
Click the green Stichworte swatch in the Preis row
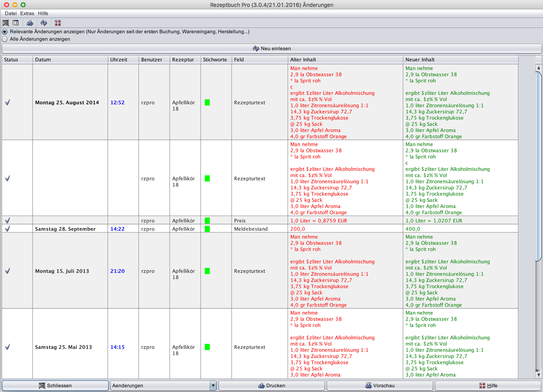tap(207, 220)
